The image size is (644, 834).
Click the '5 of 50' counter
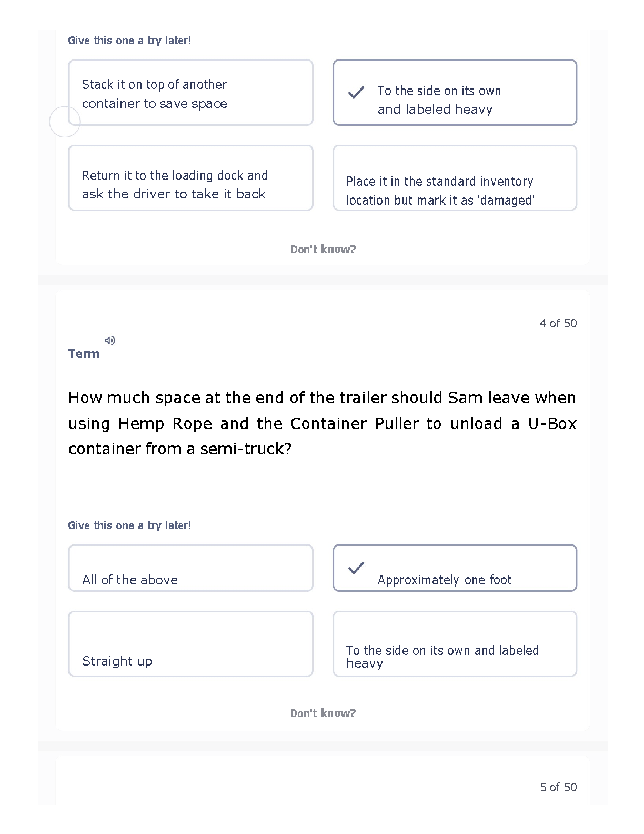coord(558,787)
